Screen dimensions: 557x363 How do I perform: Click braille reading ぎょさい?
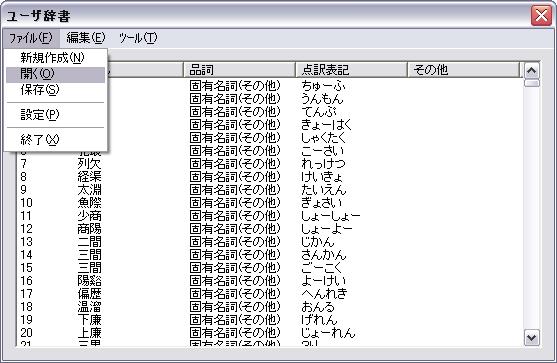point(321,203)
